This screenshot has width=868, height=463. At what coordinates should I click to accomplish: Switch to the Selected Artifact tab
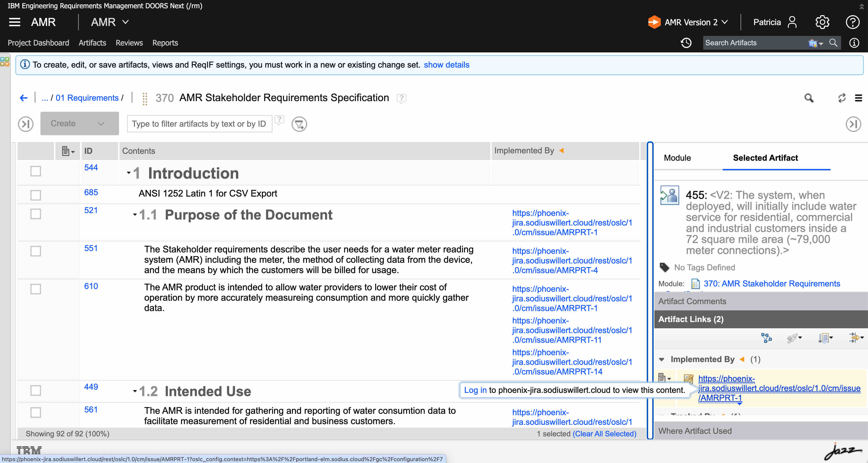tap(765, 158)
